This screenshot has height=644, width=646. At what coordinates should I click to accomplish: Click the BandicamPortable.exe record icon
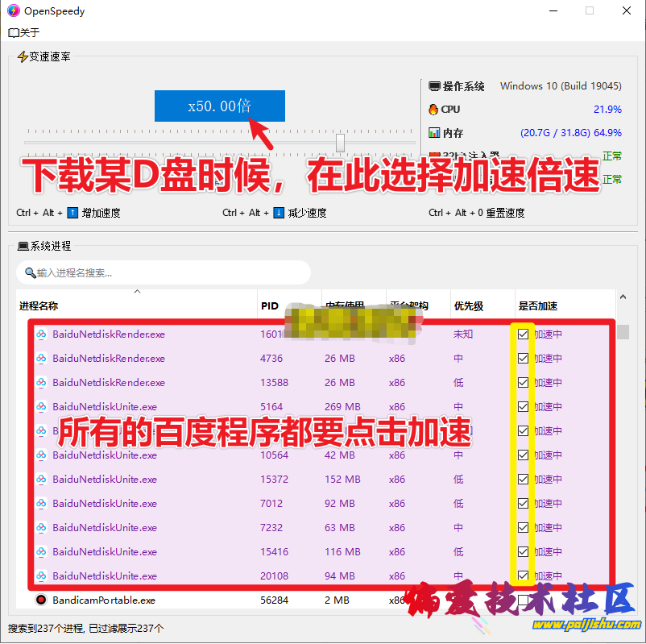click(43, 600)
